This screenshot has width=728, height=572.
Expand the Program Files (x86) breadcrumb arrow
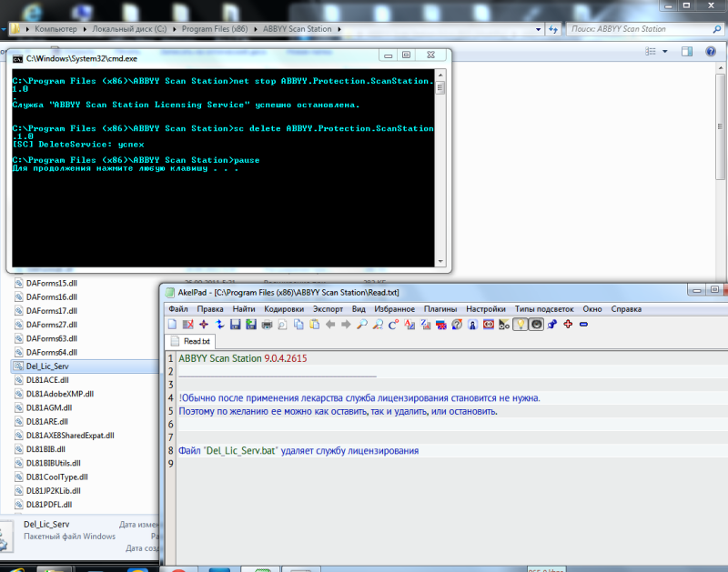pos(256,29)
